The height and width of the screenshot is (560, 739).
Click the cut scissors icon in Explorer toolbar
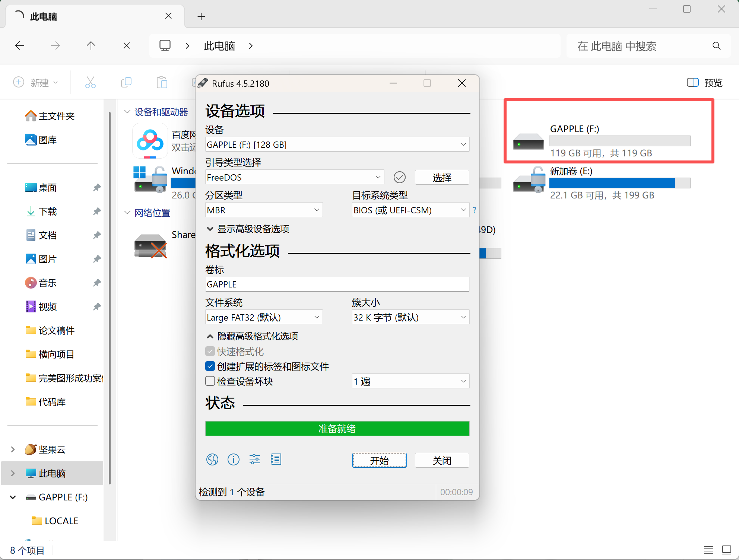pyautogui.click(x=91, y=82)
